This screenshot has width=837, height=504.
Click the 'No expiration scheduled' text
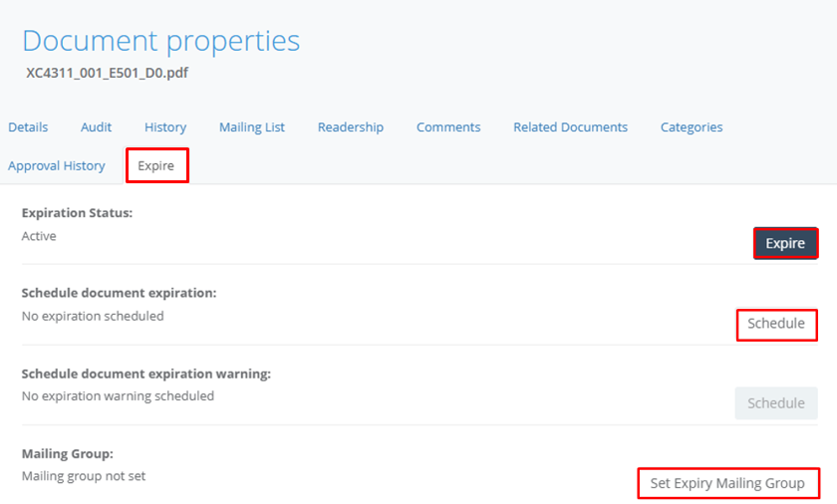pyautogui.click(x=93, y=316)
